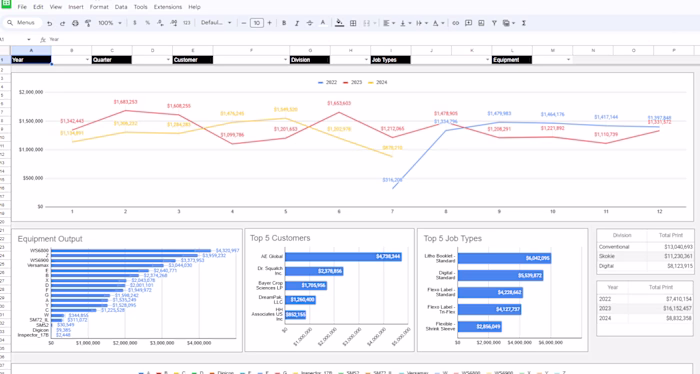Click the 2022 legend entry
This screenshot has height=374, width=700.
[327, 83]
